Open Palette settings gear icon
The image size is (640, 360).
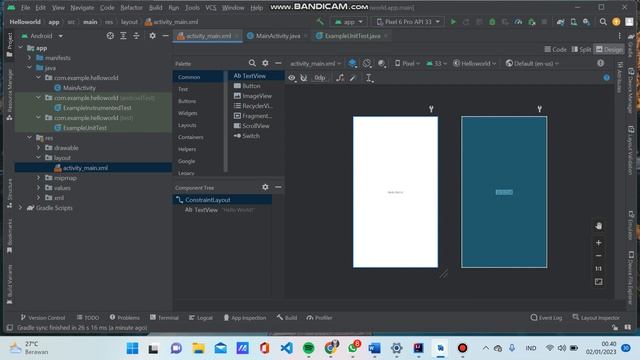(x=265, y=63)
